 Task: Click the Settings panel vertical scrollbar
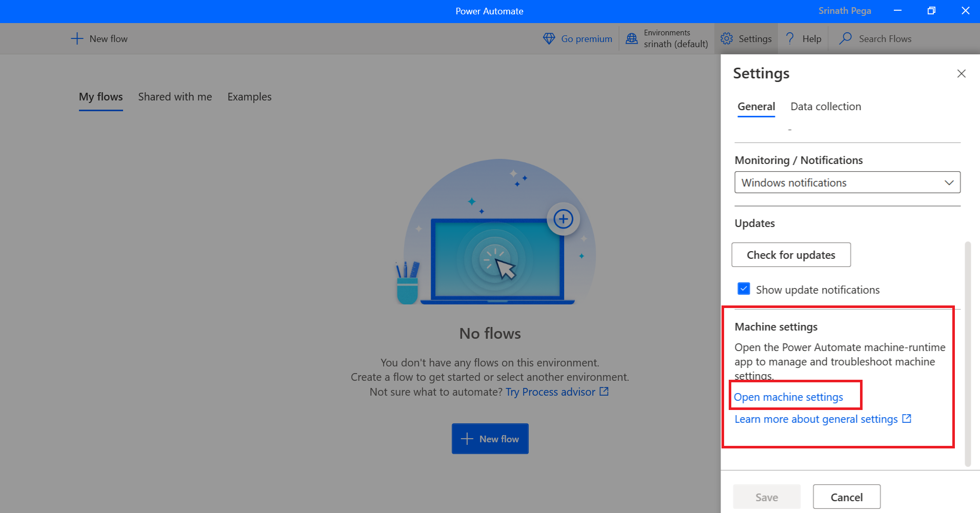(968, 354)
